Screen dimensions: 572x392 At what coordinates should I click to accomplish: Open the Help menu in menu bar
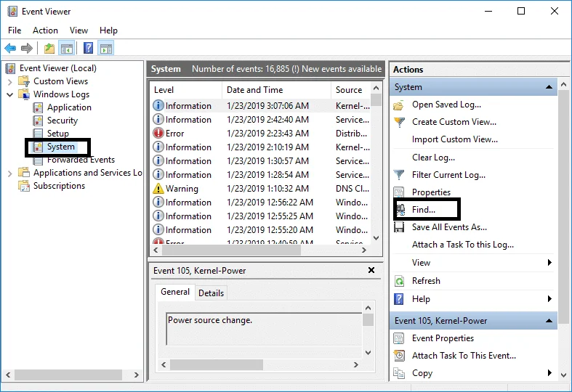coord(108,30)
